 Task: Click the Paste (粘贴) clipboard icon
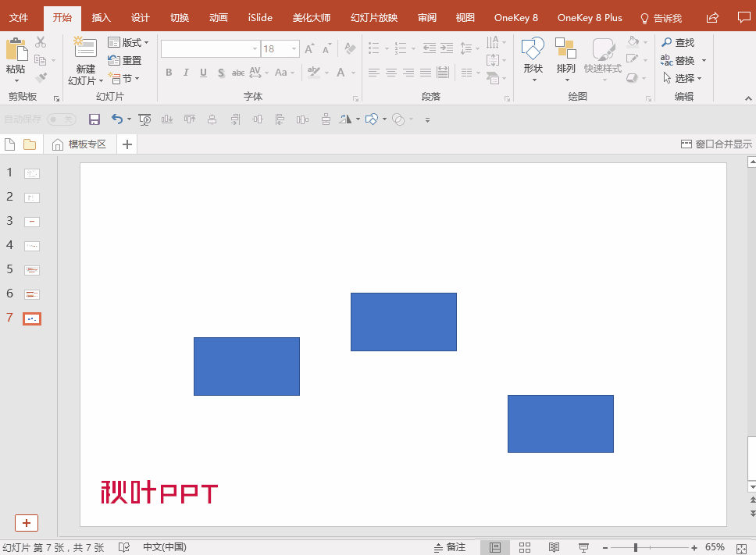16,51
